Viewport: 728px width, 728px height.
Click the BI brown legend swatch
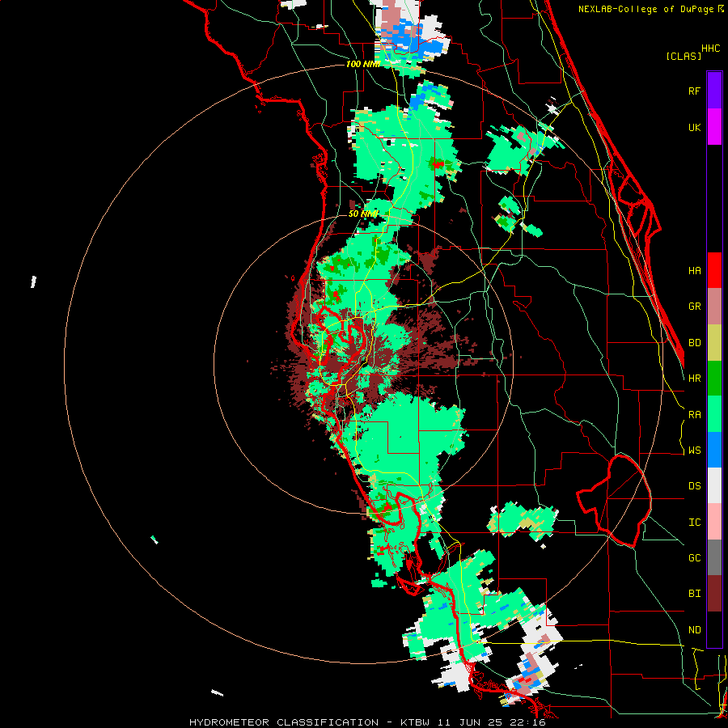(714, 594)
